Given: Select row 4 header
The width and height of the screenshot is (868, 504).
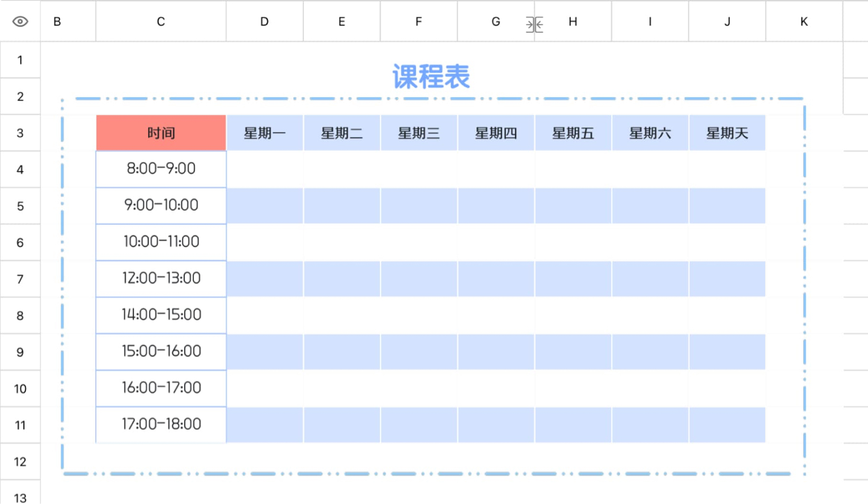Looking at the screenshot, I should click(20, 169).
